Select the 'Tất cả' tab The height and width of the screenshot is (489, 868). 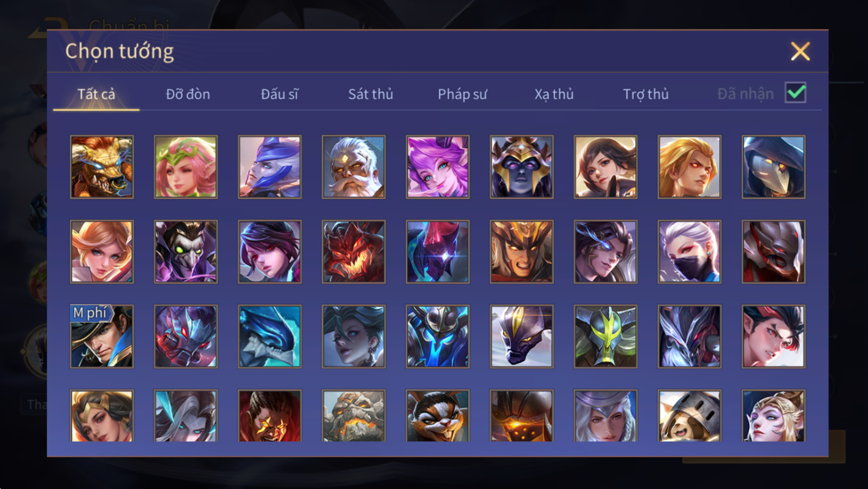pyautogui.click(x=96, y=94)
